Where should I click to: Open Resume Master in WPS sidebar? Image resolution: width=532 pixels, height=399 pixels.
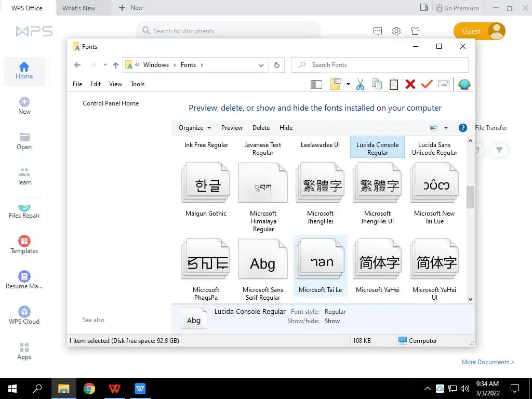[24, 280]
